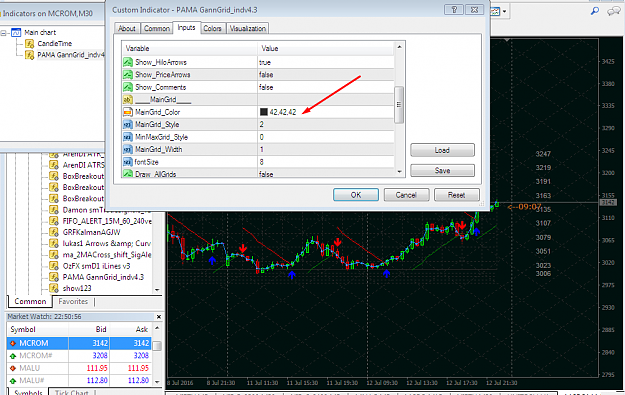
Task: Select the ma_2MACross_shift_SigAle indicator icon
Action: (x=54, y=254)
